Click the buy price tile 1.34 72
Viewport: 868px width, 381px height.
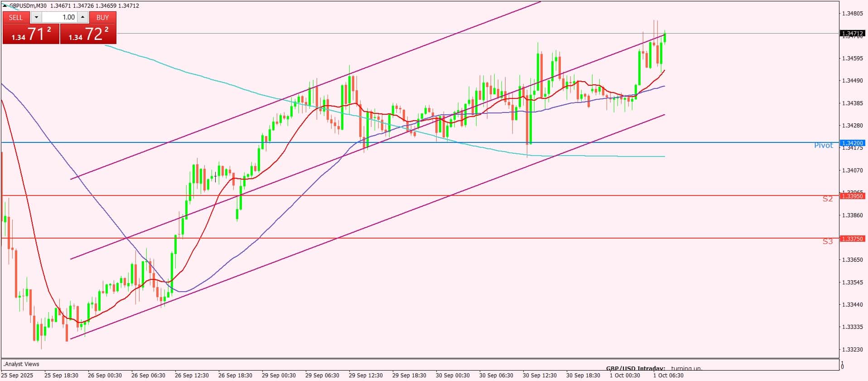point(88,34)
